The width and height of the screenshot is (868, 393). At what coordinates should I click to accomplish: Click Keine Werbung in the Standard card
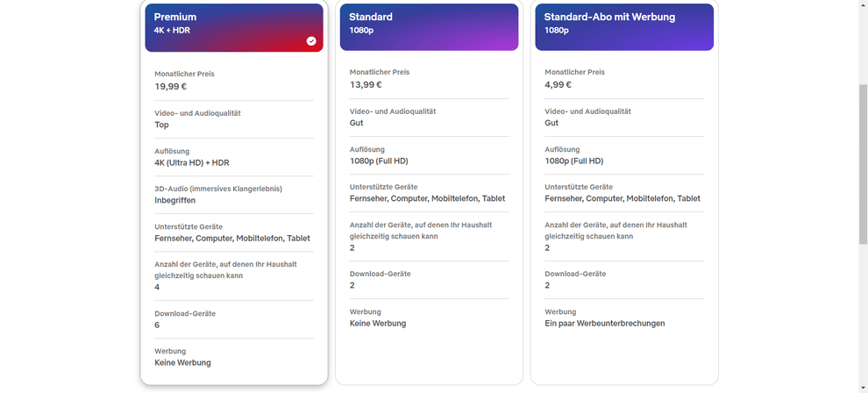pyautogui.click(x=378, y=324)
